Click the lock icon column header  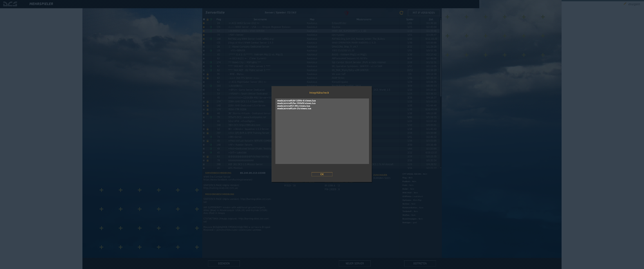pos(207,19)
